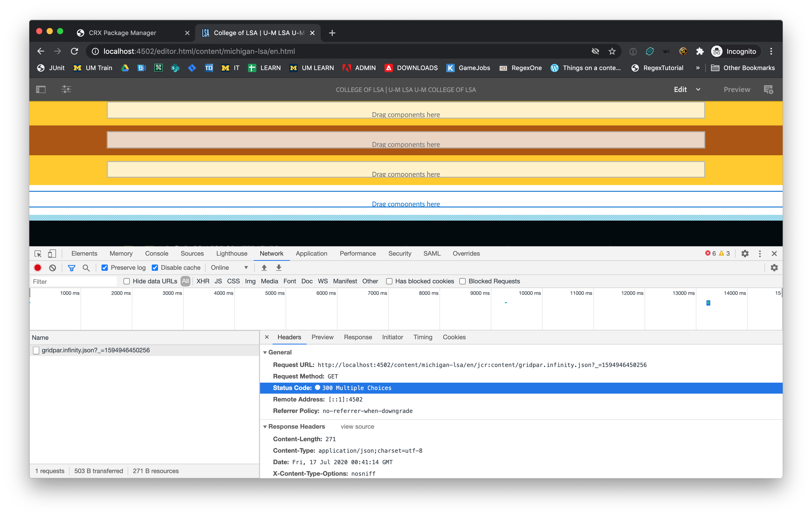The height and width of the screenshot is (517, 812).
Task: Open the Timing tab in request details
Action: pyautogui.click(x=422, y=337)
